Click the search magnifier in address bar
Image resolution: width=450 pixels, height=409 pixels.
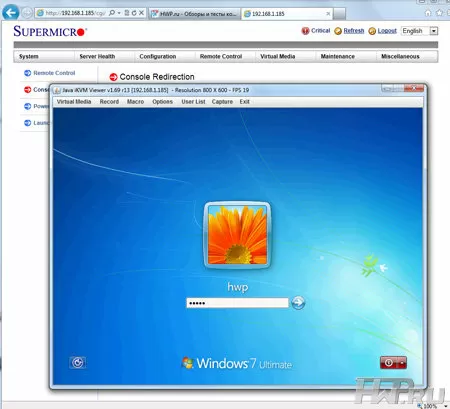[112, 13]
